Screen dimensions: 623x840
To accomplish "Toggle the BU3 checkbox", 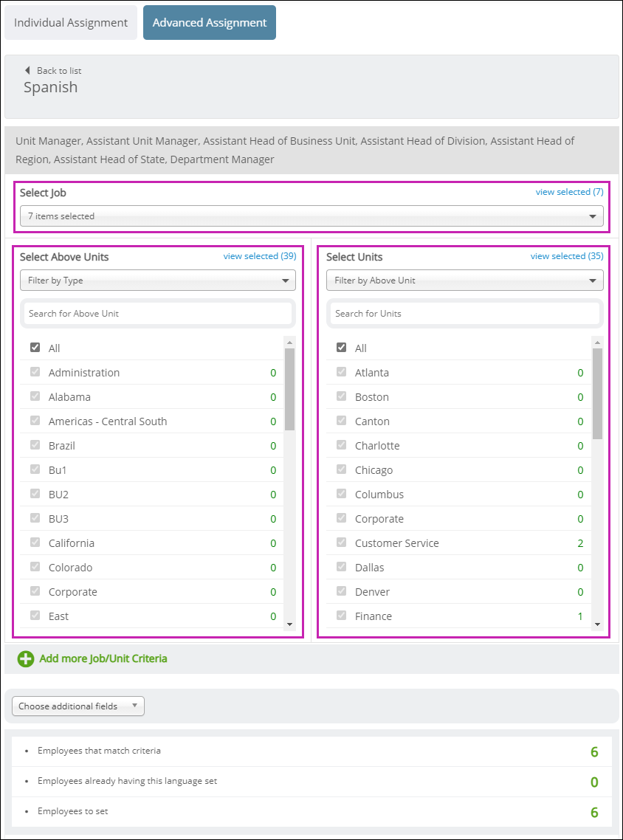I will (35, 518).
